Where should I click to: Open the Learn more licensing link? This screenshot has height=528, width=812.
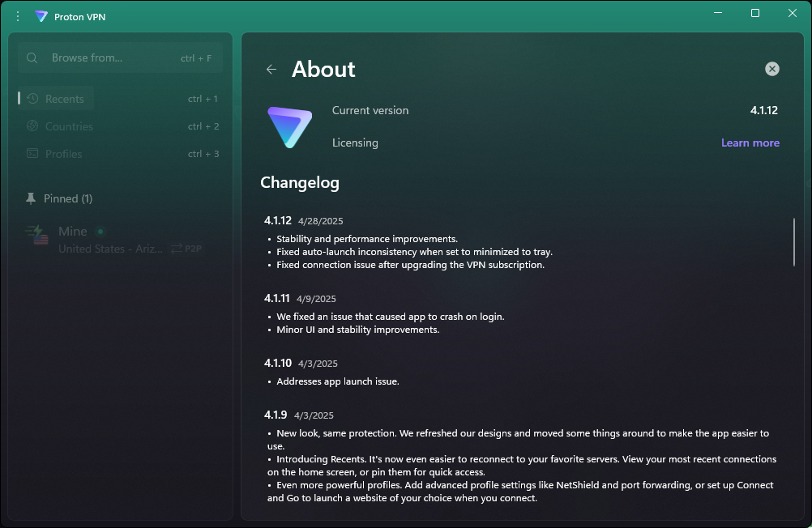point(750,143)
